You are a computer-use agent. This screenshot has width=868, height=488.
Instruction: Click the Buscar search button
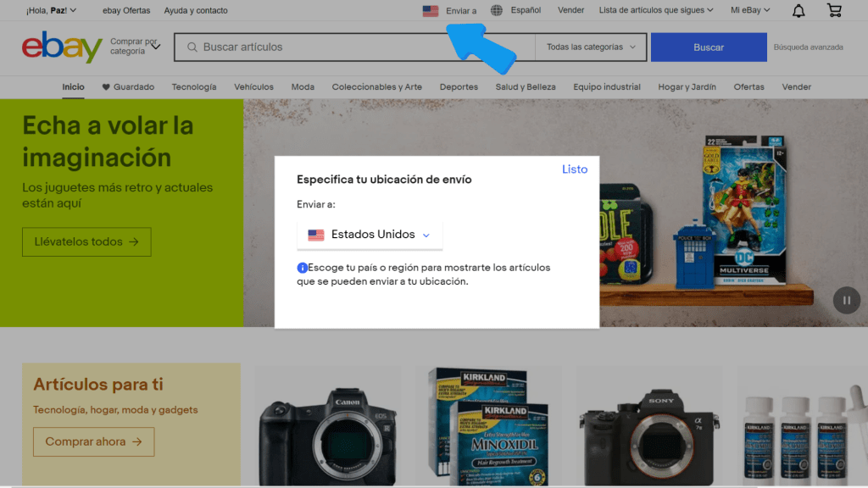tap(709, 47)
